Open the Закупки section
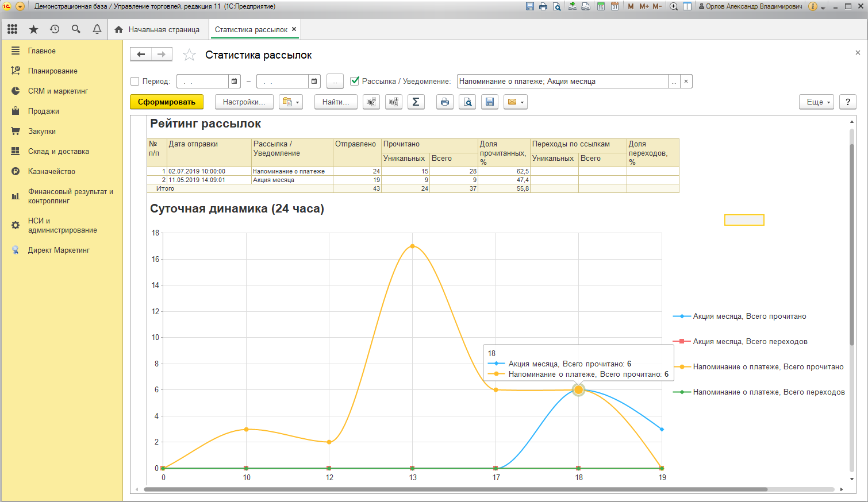Image resolution: width=868 pixels, height=502 pixels. (62, 132)
